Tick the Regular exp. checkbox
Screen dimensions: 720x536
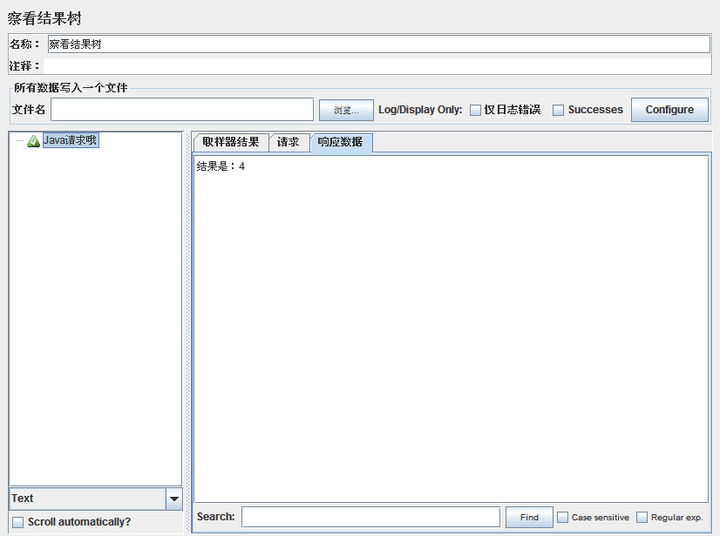(x=642, y=517)
